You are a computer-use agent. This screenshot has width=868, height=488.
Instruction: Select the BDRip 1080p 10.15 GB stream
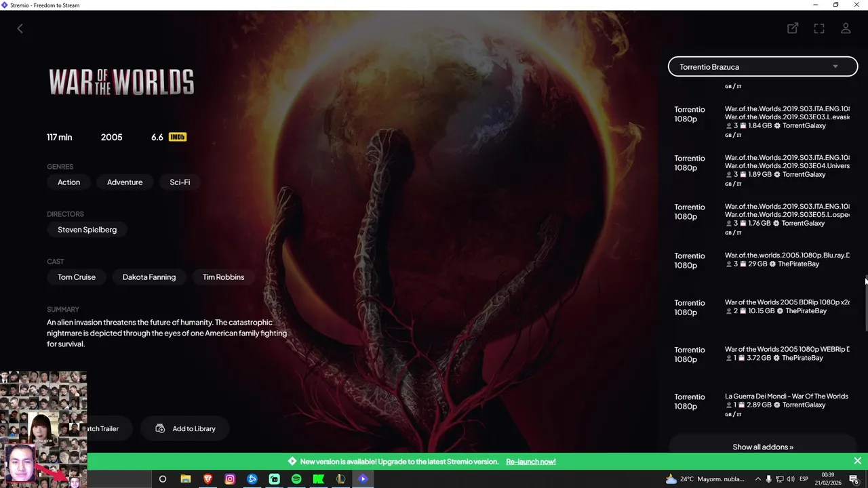763,307
